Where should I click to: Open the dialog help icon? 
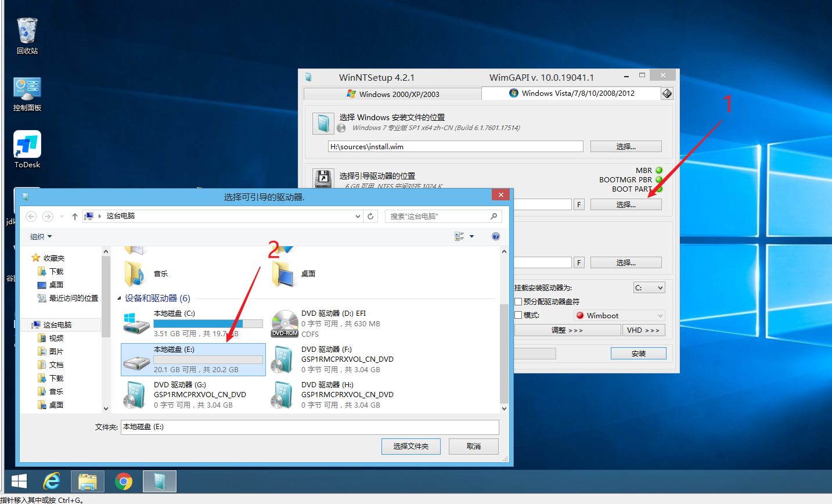point(496,236)
